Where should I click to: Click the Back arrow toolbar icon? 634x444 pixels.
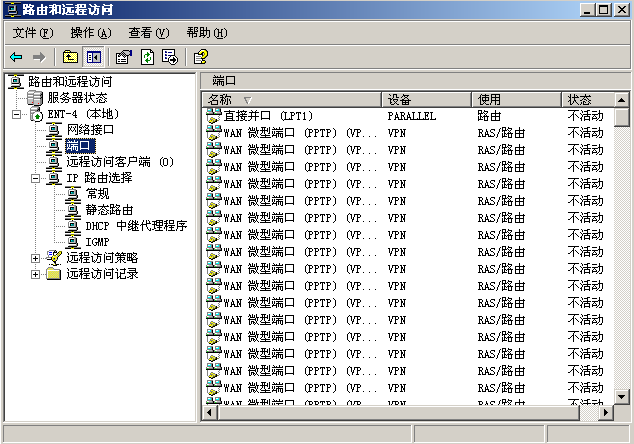point(17,57)
